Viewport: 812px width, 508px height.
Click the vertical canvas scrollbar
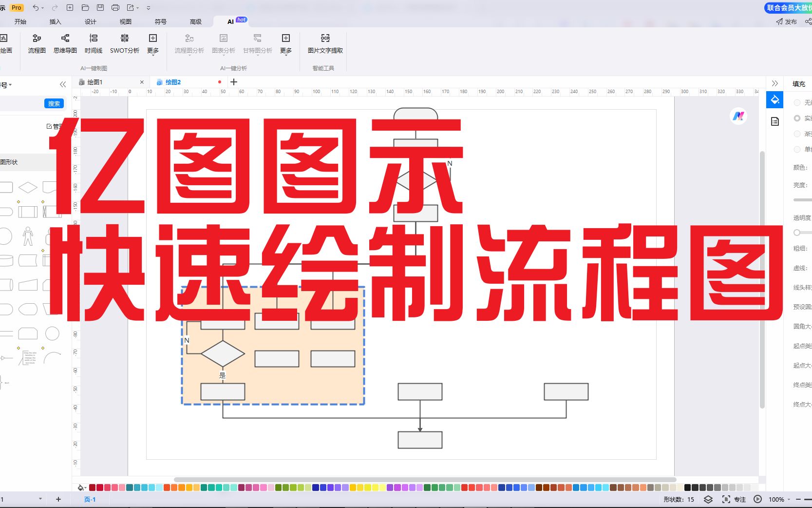tap(762, 280)
